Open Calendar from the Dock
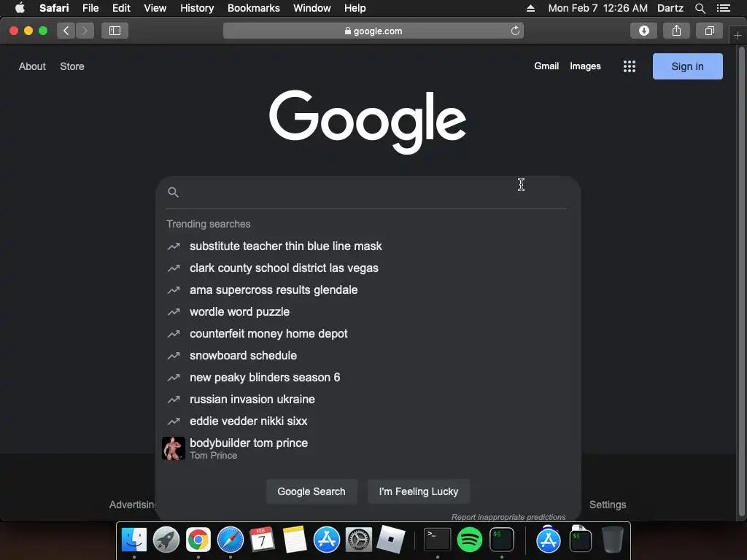Image resolution: width=747 pixels, height=560 pixels. pos(263,540)
